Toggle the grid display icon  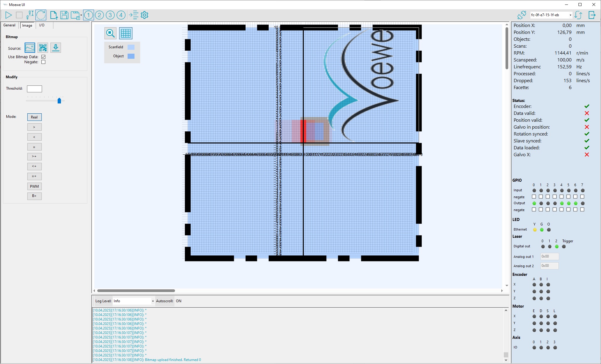coord(126,33)
